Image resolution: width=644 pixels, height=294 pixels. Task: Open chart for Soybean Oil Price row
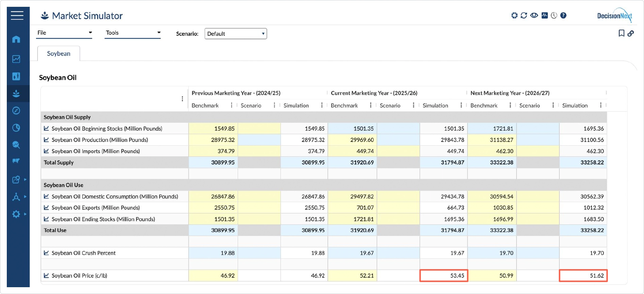[x=46, y=276]
